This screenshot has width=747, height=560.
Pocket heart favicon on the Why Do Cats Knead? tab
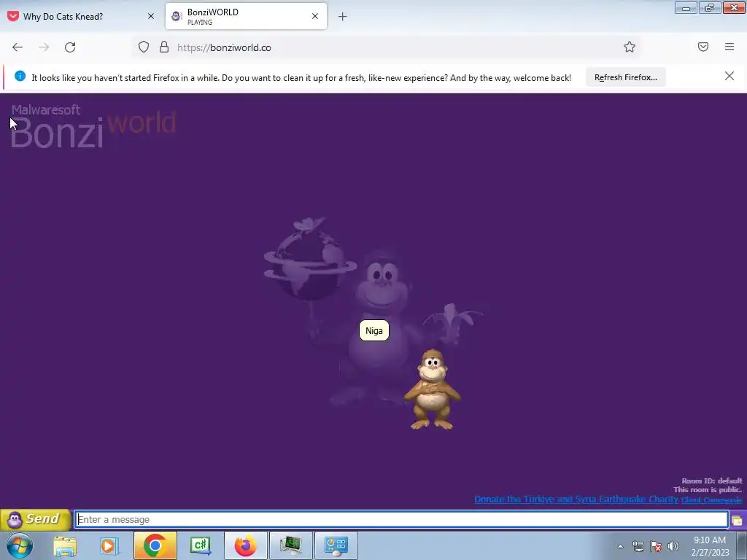[13, 16]
